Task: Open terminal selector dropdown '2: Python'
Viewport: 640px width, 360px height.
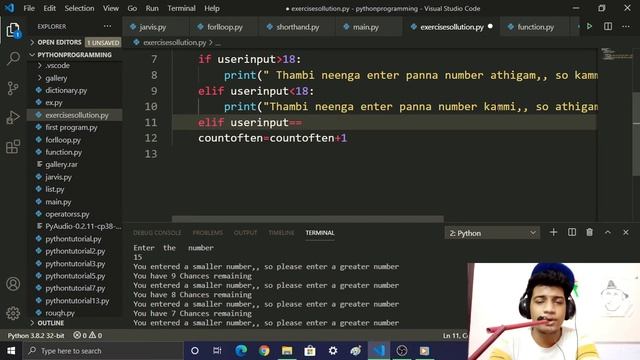Action: [x=492, y=233]
